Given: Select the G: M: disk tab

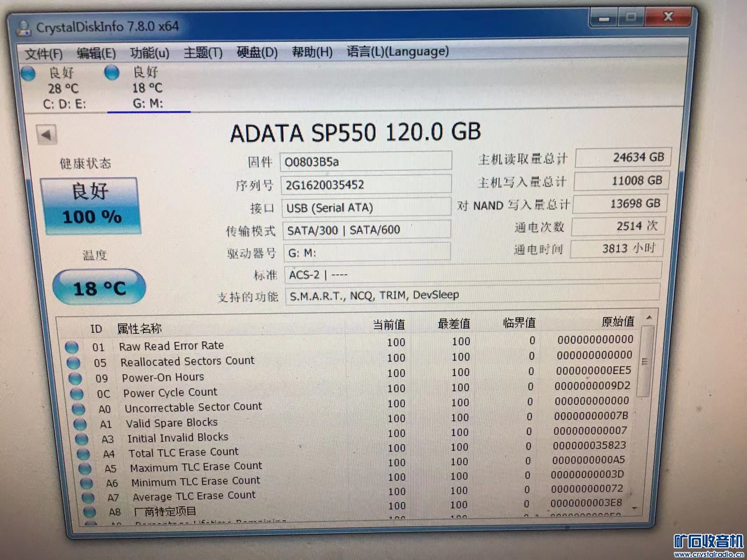Looking at the screenshot, I should pos(148,87).
